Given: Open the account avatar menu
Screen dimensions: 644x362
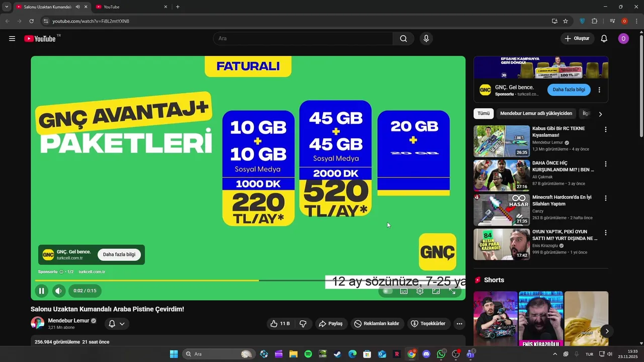Looking at the screenshot, I should point(623,39).
